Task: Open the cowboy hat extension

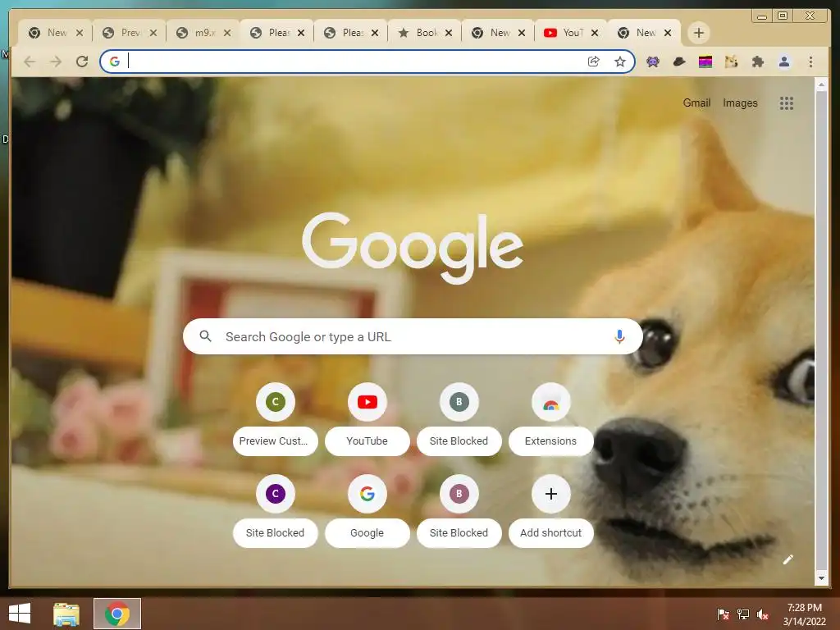Action: 678,62
